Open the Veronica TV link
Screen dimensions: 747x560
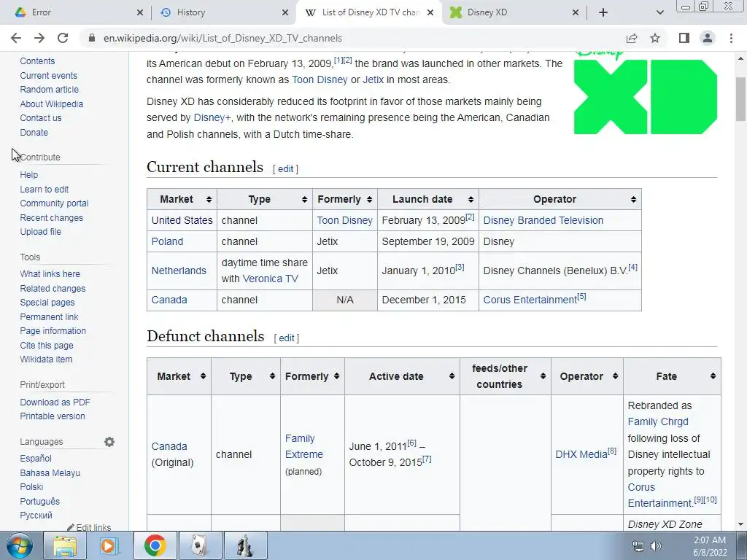[270, 279]
